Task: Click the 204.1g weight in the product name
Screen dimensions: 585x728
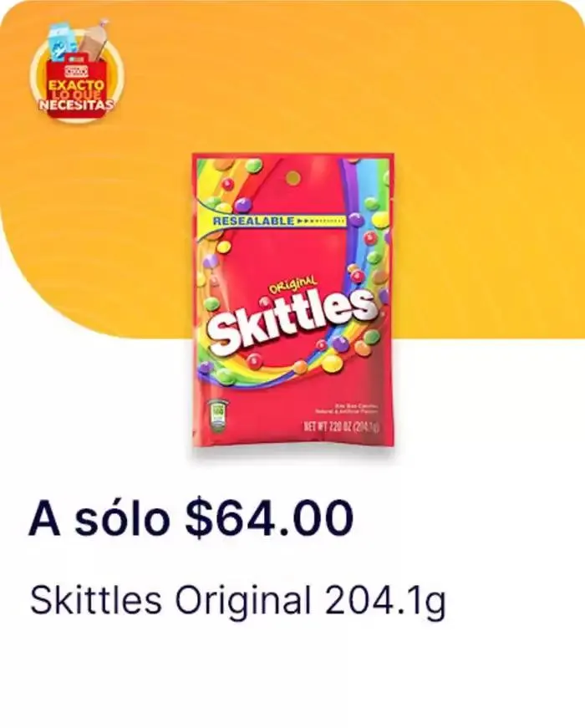Action: coord(385,602)
